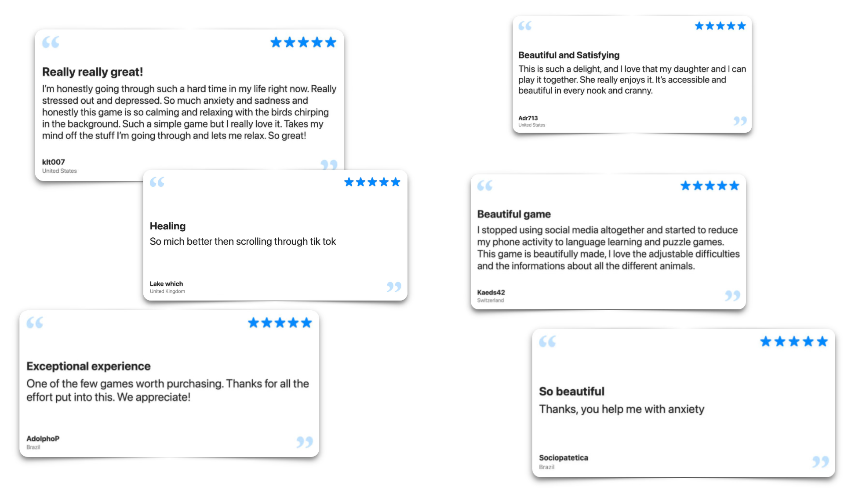855x504 pixels.
Task: Open reviewer klt007's name
Action: [54, 162]
